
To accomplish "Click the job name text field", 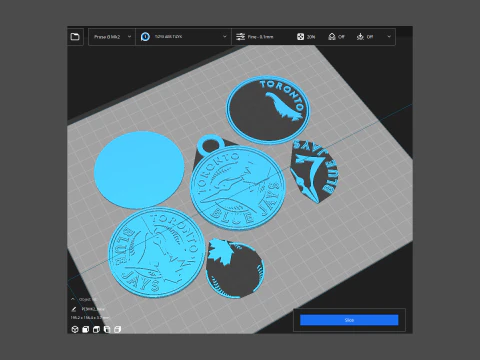I will tap(93, 309).
